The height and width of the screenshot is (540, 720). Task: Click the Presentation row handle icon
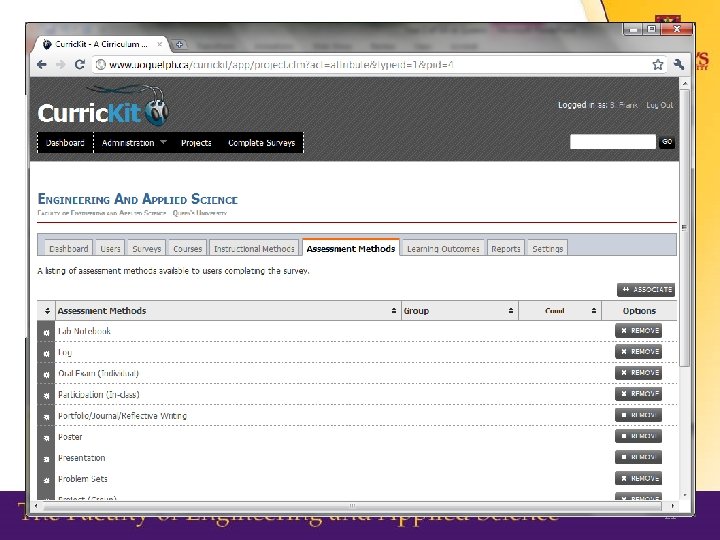(46, 459)
